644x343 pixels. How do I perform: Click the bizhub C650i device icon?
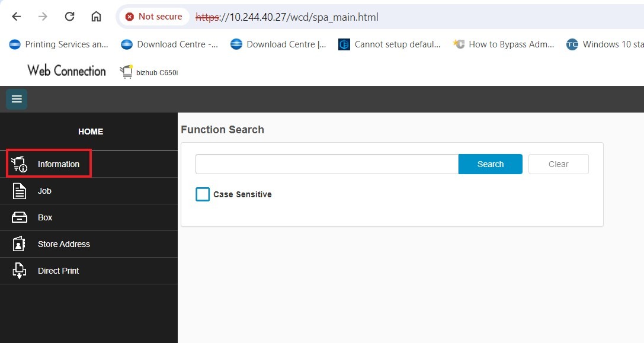point(126,72)
